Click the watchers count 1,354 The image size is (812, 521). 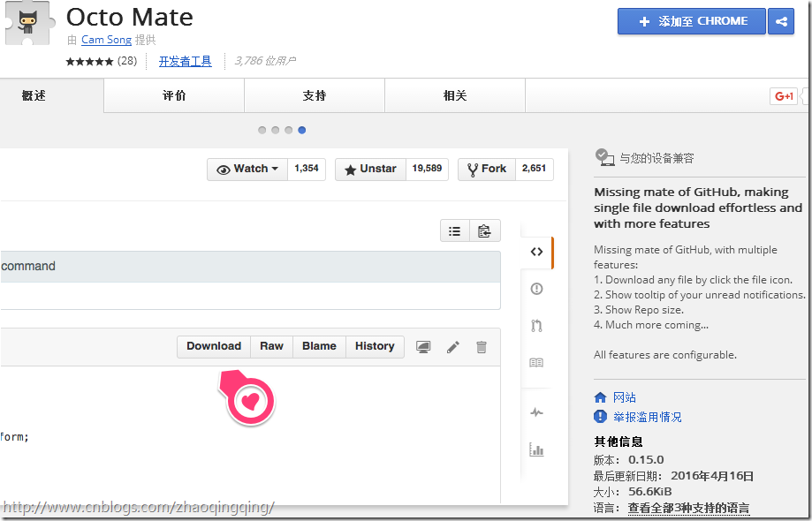point(307,169)
